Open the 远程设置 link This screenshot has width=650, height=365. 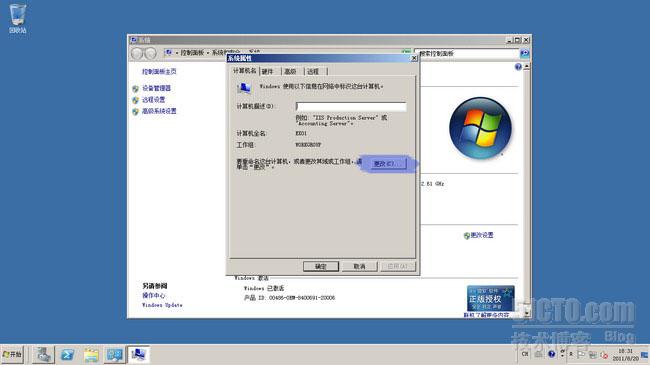click(153, 100)
